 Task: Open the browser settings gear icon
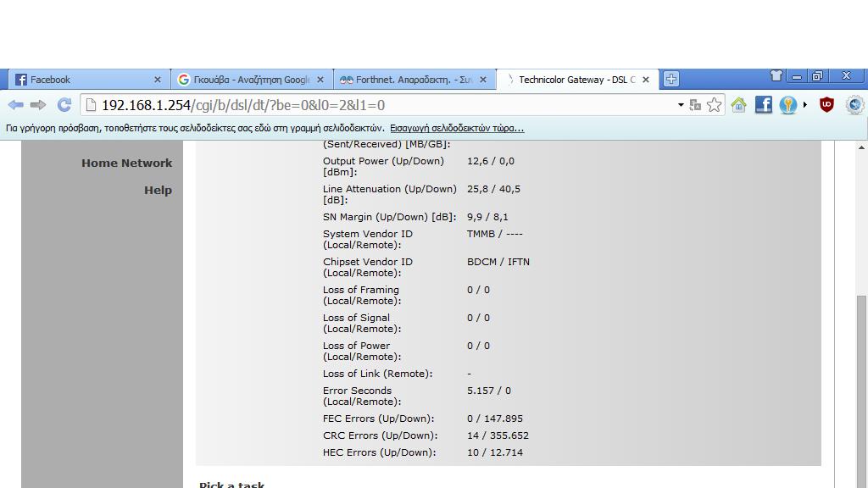point(854,104)
